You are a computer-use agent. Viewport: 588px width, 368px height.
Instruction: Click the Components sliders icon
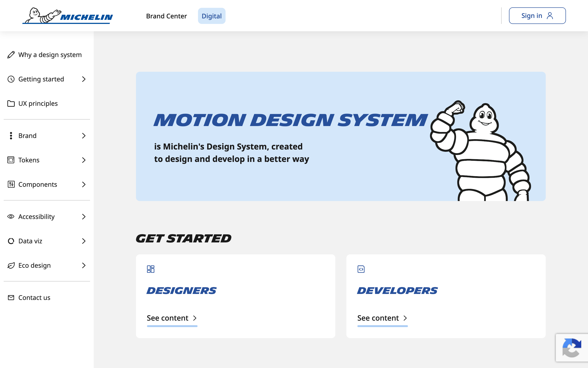point(11,184)
